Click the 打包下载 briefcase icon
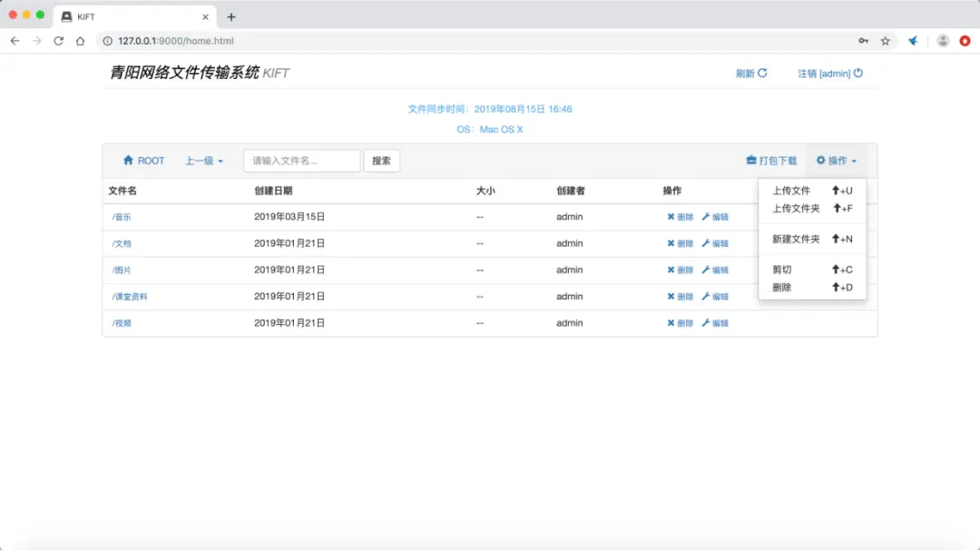This screenshot has width=980, height=550. 751,160
